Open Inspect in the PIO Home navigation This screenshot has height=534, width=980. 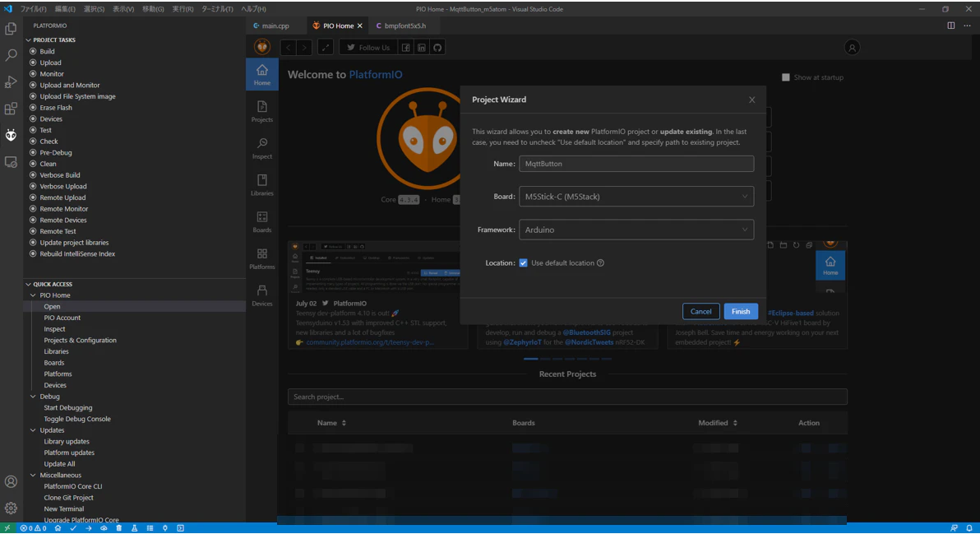coord(262,148)
